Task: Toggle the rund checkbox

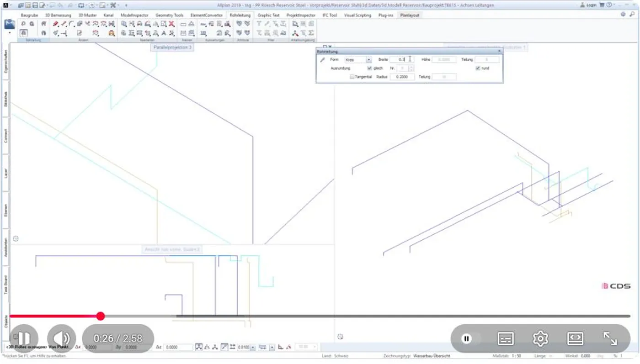Action: click(x=478, y=68)
